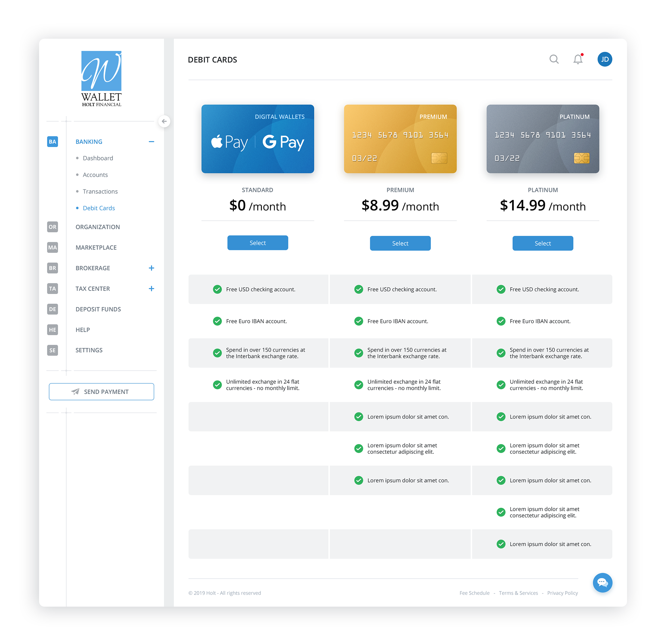664x644 pixels.
Task: Click the MA marketplace badge icon
Action: 53,247
